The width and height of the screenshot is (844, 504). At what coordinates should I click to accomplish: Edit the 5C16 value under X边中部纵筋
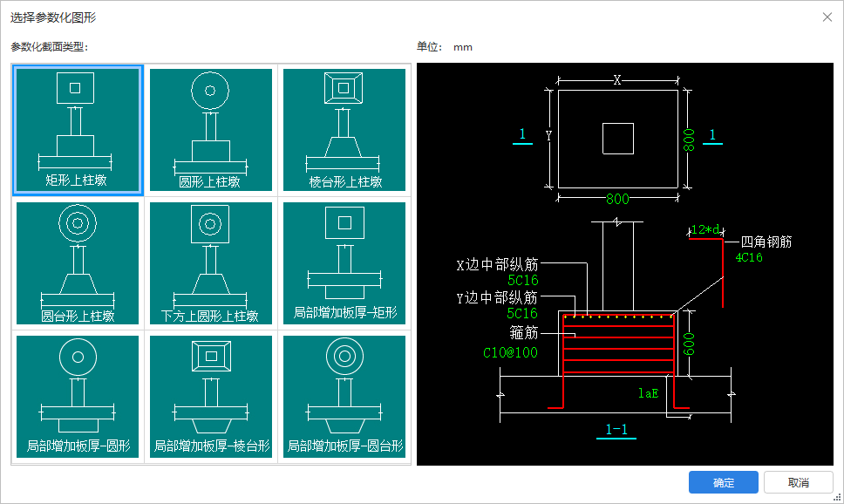[522, 280]
